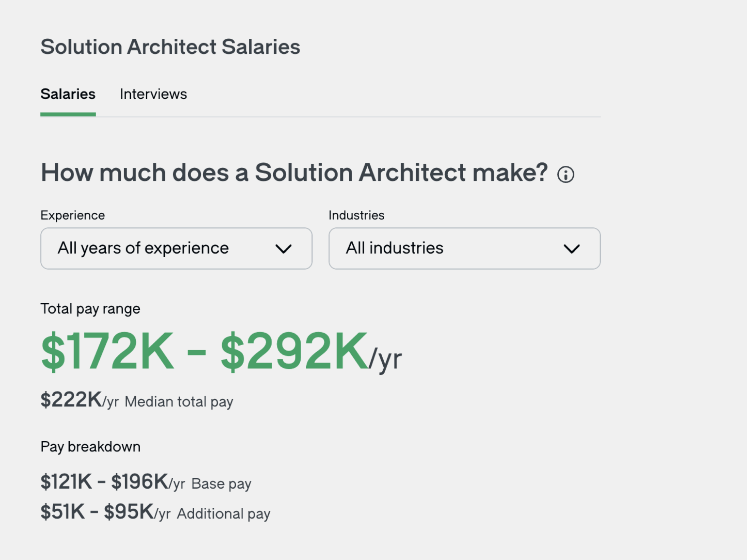Screen dimensions: 747x560
Task: Select the Salaries tab
Action: point(68,94)
